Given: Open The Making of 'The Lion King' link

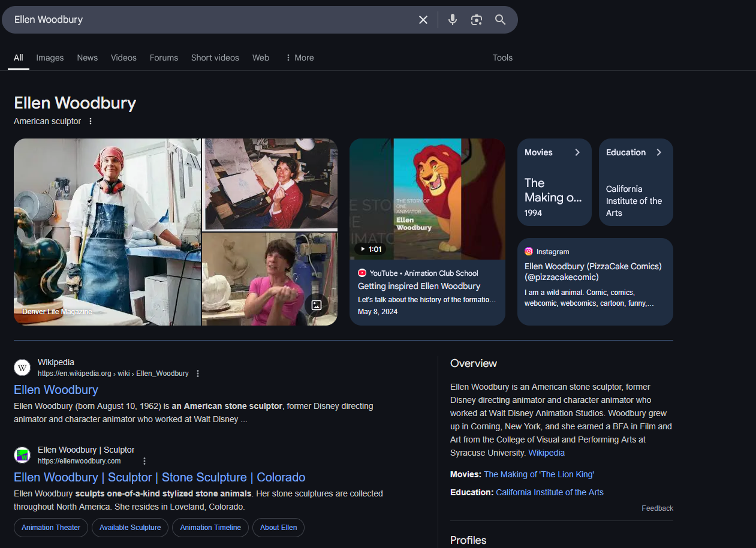Looking at the screenshot, I should pyautogui.click(x=539, y=474).
